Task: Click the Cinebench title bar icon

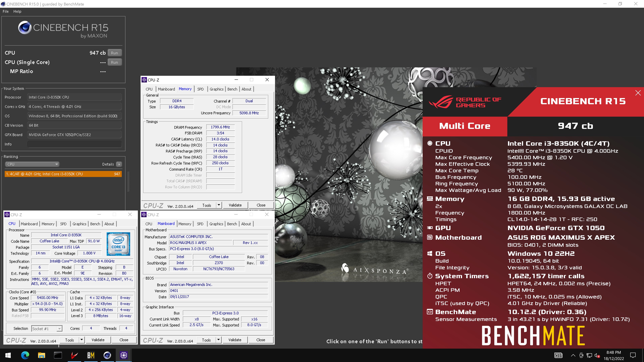Action: 3,4
